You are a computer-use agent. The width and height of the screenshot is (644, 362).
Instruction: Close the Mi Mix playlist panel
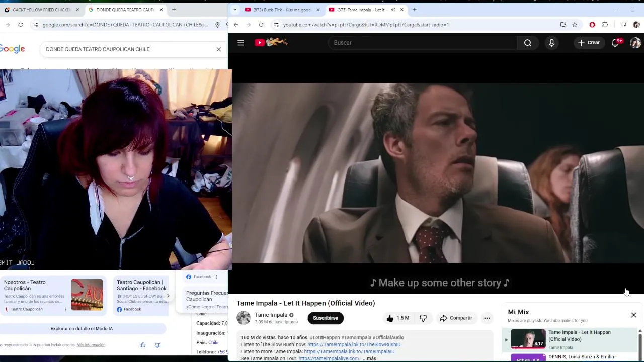pyautogui.click(x=633, y=315)
